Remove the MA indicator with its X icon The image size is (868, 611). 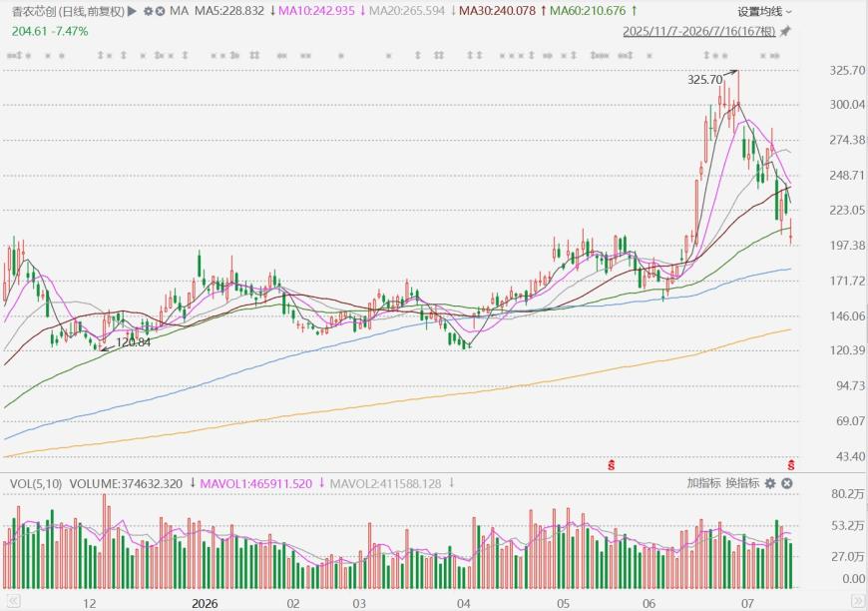[x=160, y=11]
